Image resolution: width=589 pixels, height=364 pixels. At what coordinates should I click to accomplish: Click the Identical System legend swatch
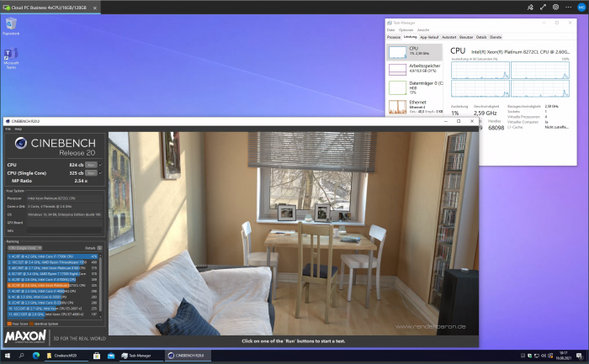[32, 324]
